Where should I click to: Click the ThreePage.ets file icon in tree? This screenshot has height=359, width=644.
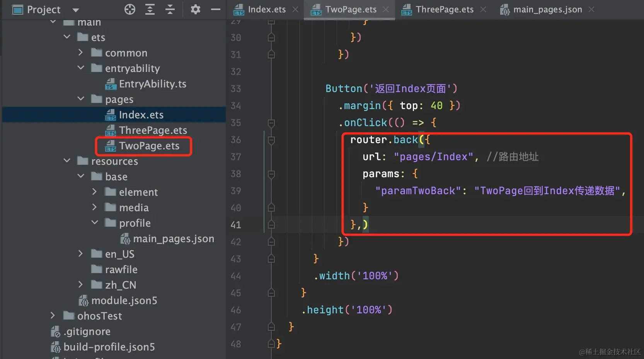(111, 130)
